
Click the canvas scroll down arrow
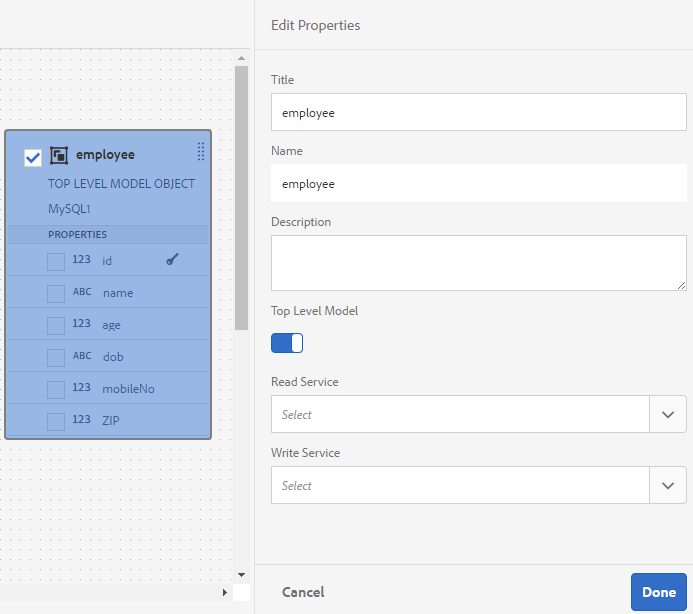241,575
